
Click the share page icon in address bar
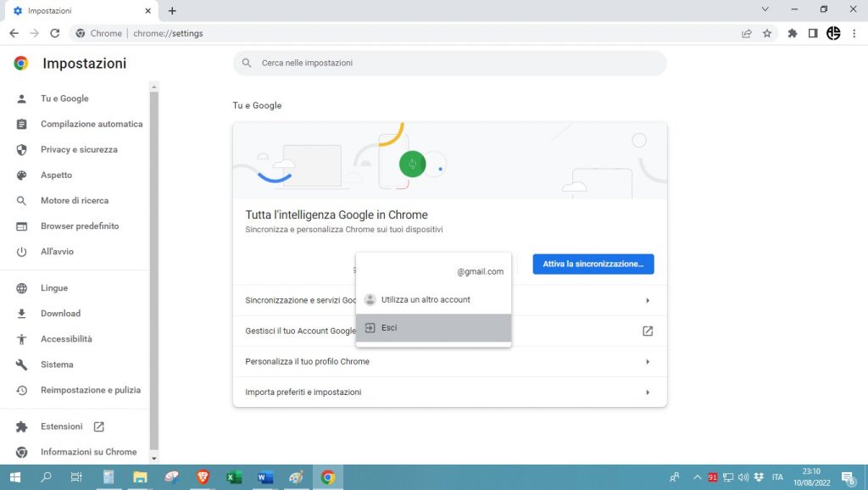746,34
